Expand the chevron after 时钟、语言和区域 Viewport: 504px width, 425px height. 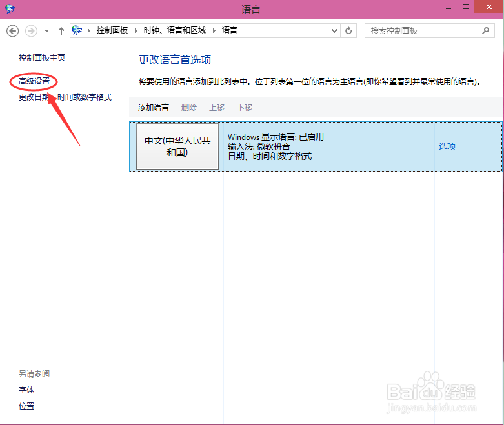pyautogui.click(x=214, y=30)
